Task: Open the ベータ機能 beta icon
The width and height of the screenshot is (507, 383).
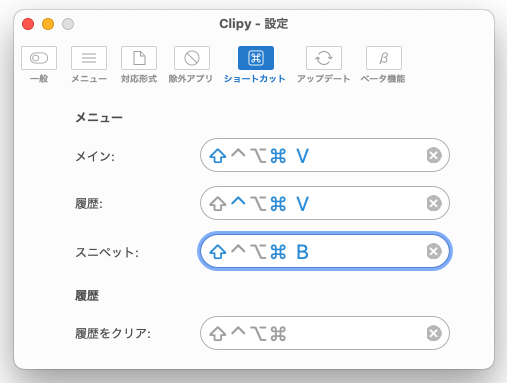Action: 384,58
